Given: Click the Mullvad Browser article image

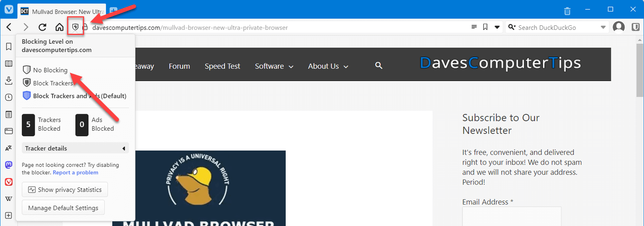Looking at the screenshot, I should coord(199,188).
